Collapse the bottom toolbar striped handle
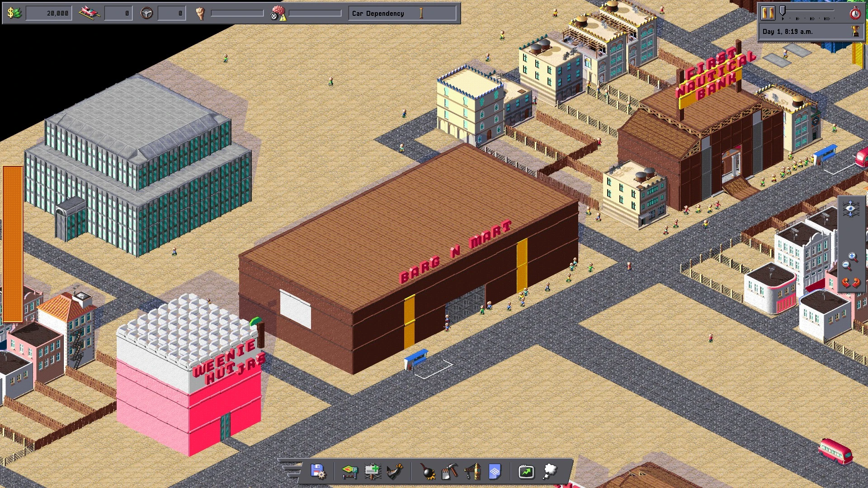Image resolution: width=868 pixels, height=488 pixels. click(290, 469)
